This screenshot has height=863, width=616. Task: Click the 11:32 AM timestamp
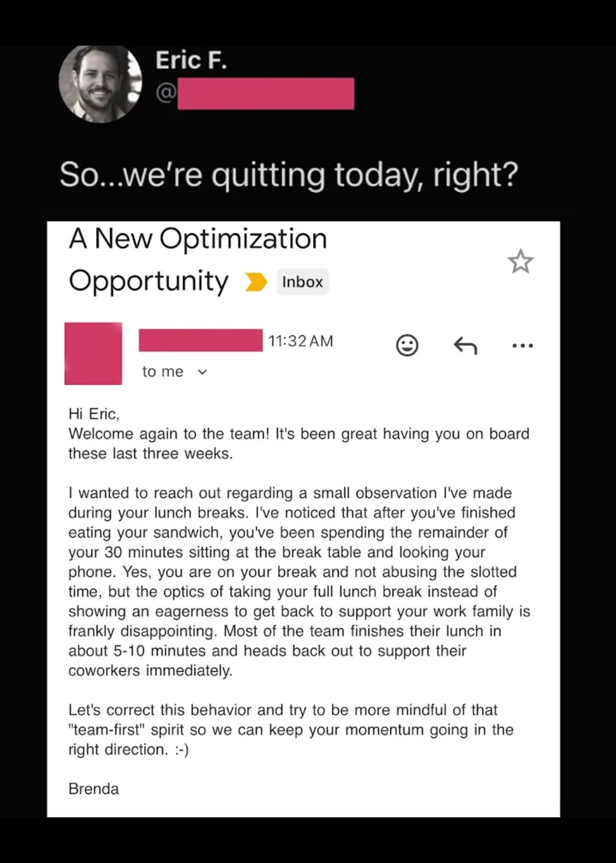pos(301,341)
